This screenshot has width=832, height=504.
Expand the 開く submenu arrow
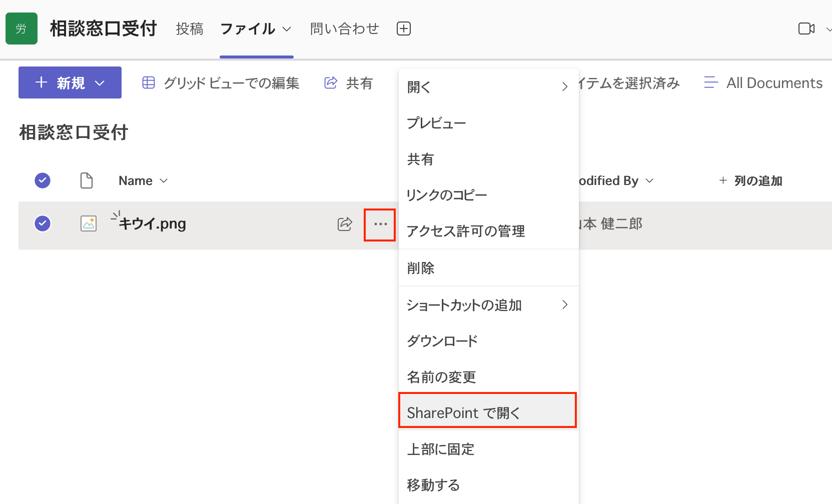[x=565, y=86]
